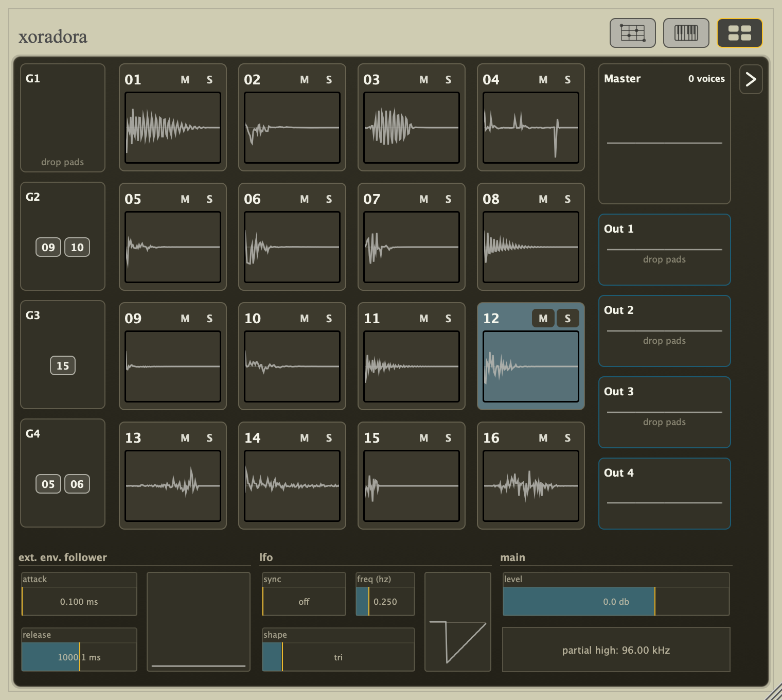Solo pad 09
782x700 pixels.
coord(209,319)
